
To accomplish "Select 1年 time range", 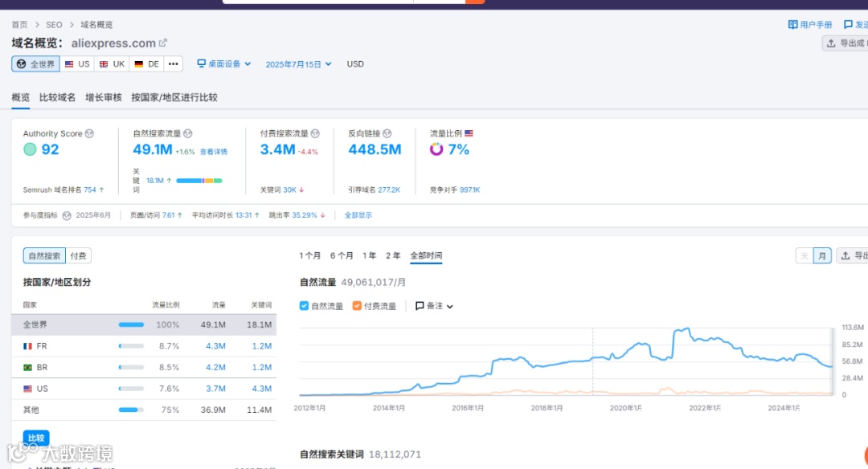I will coord(369,255).
